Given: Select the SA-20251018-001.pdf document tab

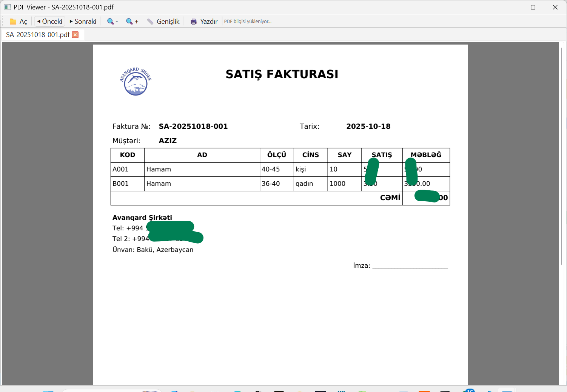Looking at the screenshot, I should tap(38, 35).
